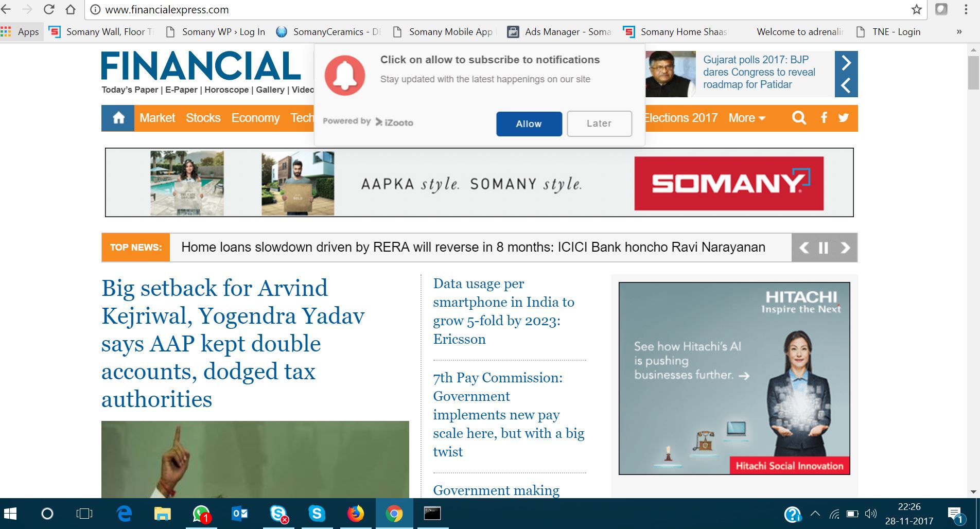Click the Kejriwal article photo

point(255,459)
